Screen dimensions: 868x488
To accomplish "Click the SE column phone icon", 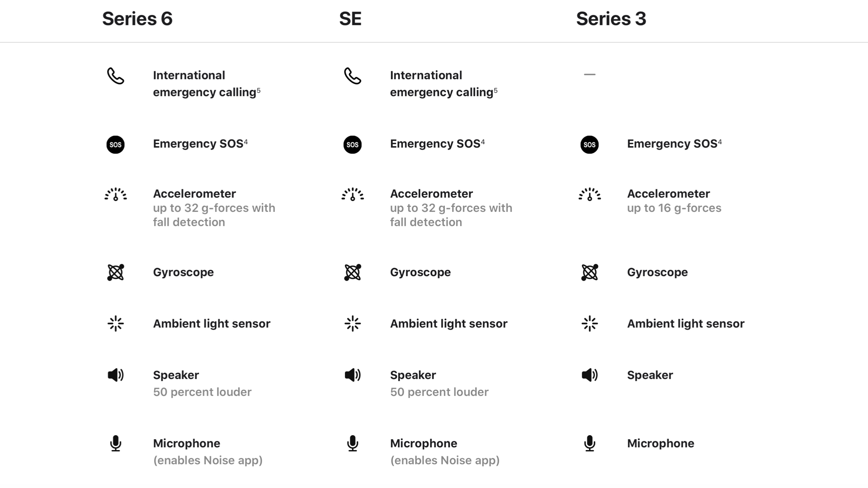I will [x=352, y=76].
